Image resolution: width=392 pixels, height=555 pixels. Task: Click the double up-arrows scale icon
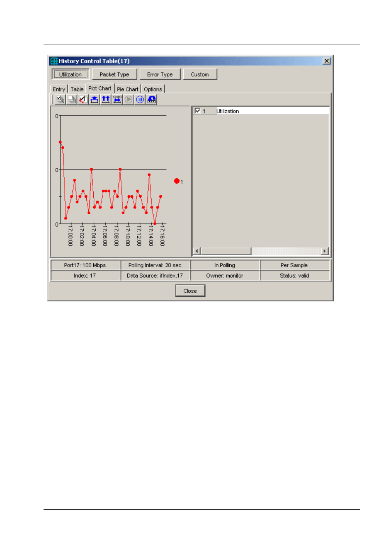coord(106,99)
